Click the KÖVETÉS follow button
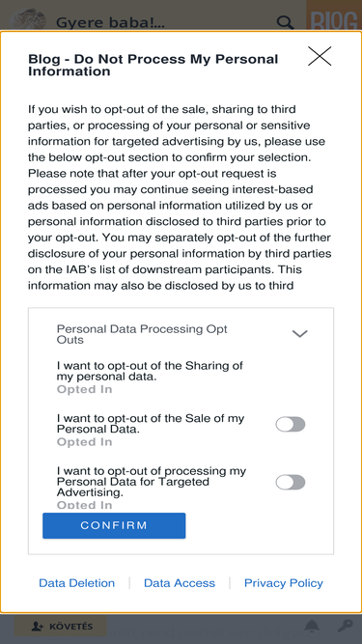The image size is (362, 644). click(x=61, y=626)
